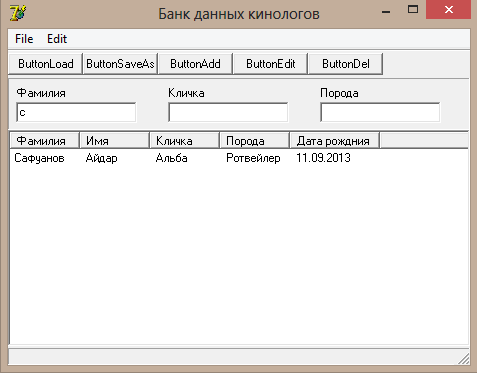Image resolution: width=477 pixels, height=373 pixels.
Task: Open the File menu
Action: tap(24, 39)
